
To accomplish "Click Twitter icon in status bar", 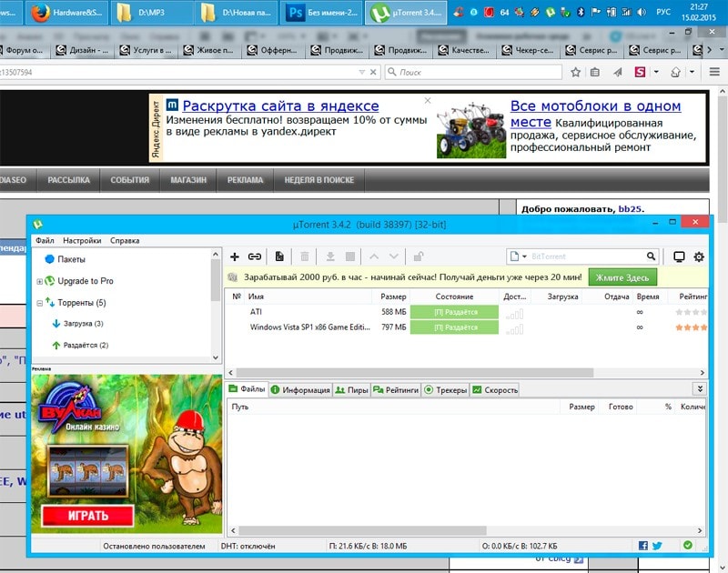I will coord(657,546).
